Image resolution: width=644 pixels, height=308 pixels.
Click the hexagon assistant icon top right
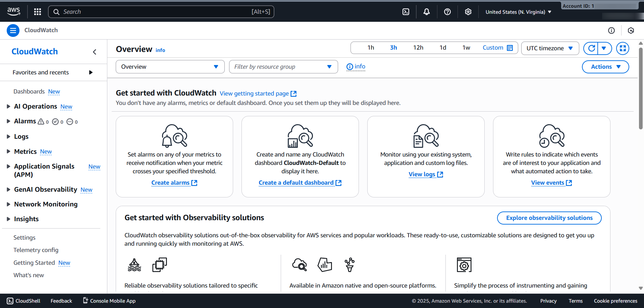pyautogui.click(x=631, y=30)
